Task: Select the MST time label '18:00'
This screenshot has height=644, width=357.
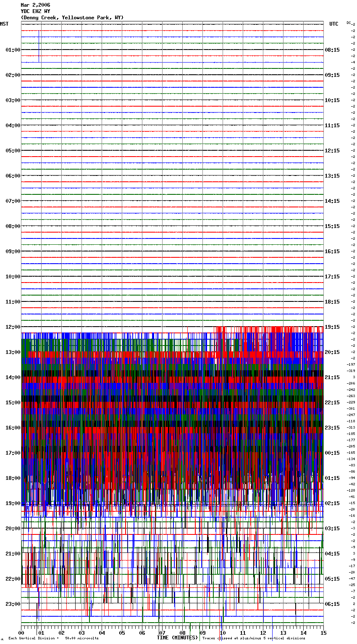Action: 13,478
